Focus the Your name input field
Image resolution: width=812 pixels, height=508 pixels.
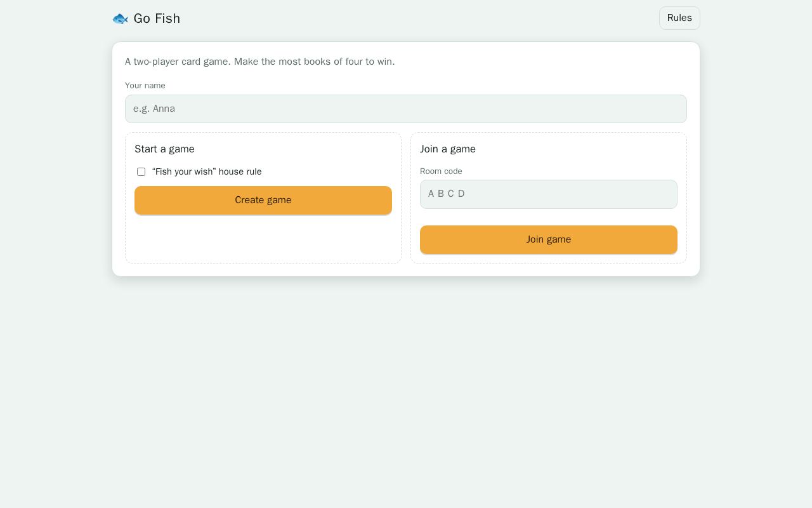point(406,109)
